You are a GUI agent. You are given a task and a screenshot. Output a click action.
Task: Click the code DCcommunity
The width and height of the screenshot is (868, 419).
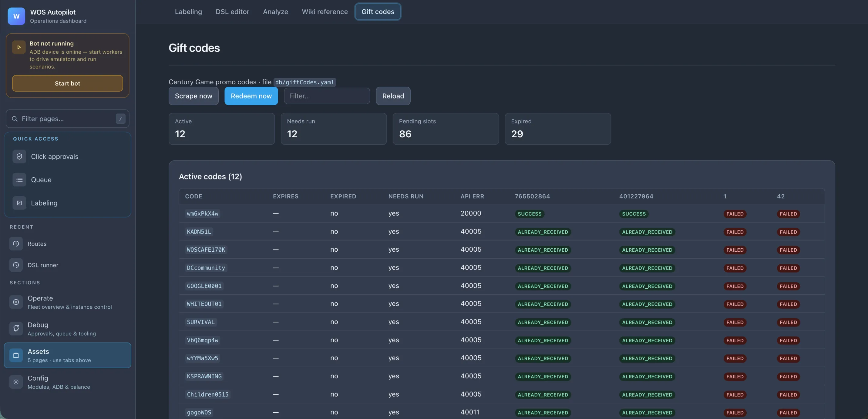(206, 267)
